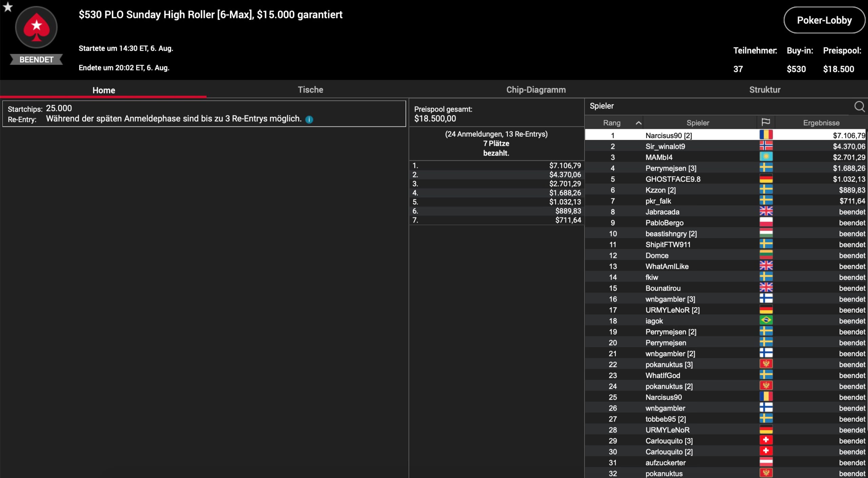Select the Home tab
The height and width of the screenshot is (478, 868).
coord(104,90)
